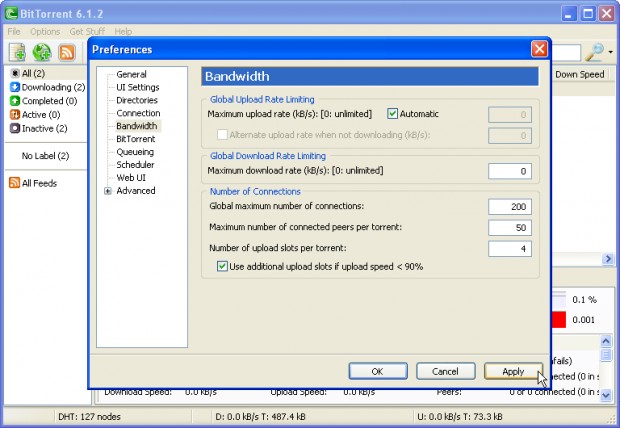Toggle alternate upload rate when not downloading
The height and width of the screenshot is (428, 620).
pos(222,134)
